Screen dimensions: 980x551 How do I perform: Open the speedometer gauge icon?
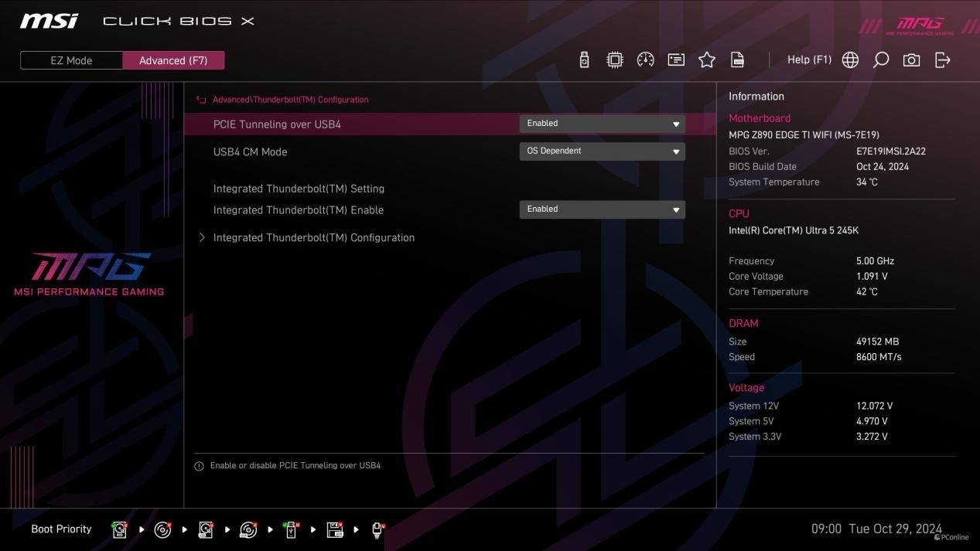click(645, 60)
